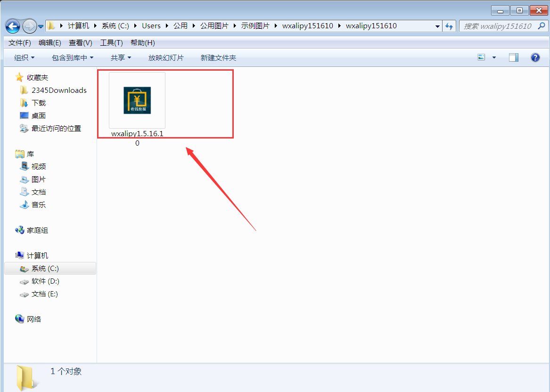Click the 图片 library icon
550x392 pixels.
pyautogui.click(x=24, y=179)
